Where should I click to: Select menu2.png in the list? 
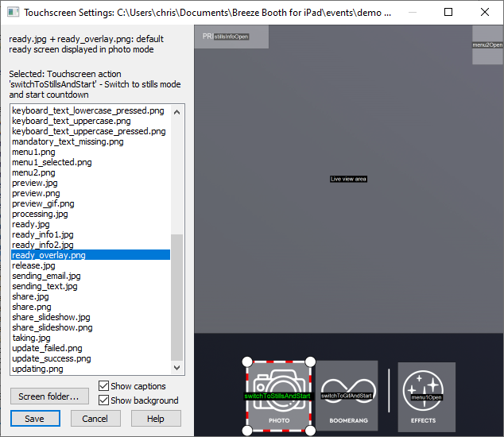(x=91, y=172)
